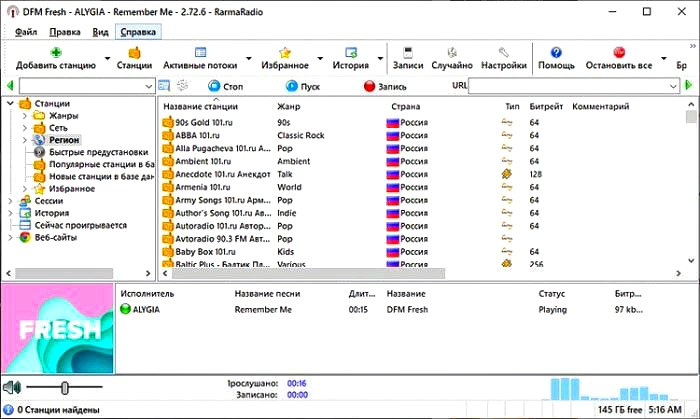Select Быстрые предустановки in the tree
700x419 pixels.
(x=98, y=152)
